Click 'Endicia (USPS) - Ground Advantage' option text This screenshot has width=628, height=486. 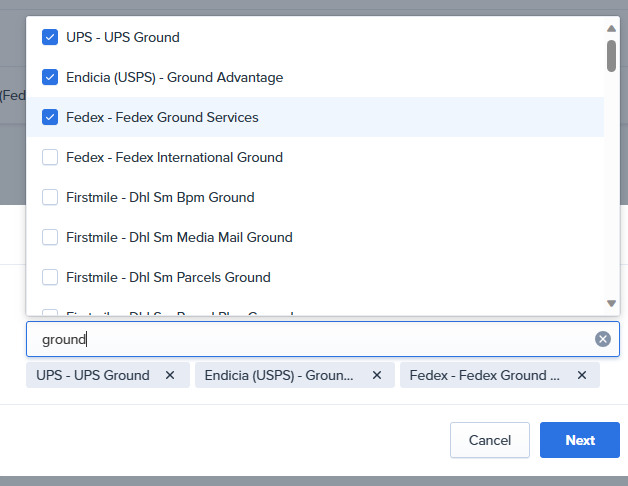click(175, 77)
